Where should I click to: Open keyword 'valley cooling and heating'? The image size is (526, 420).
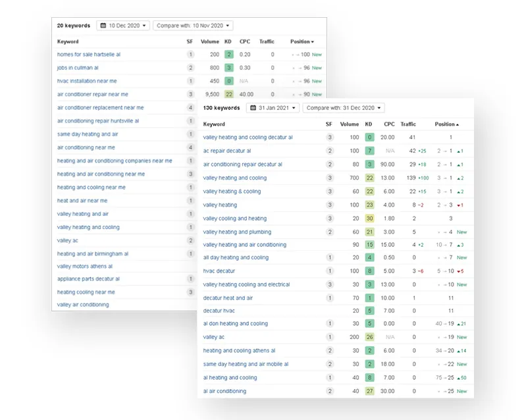pos(235,219)
